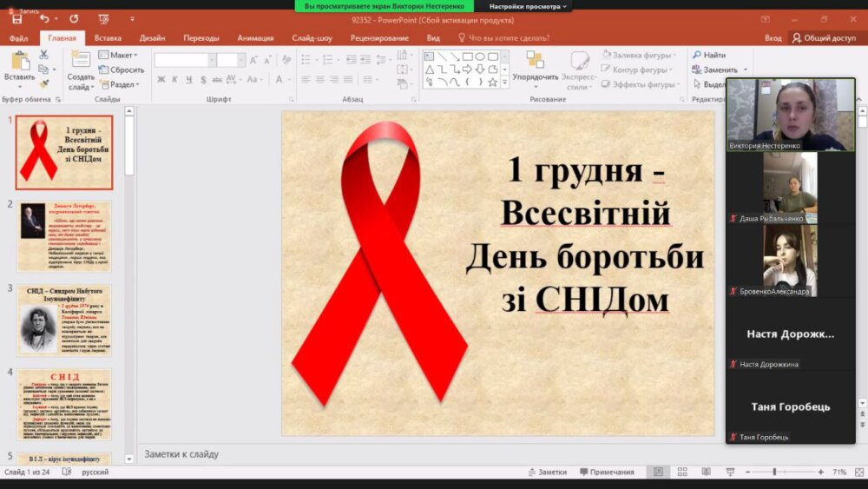This screenshot has width=868, height=489.
Task: Click the Создать слайд new slide icon
Action: click(x=80, y=60)
